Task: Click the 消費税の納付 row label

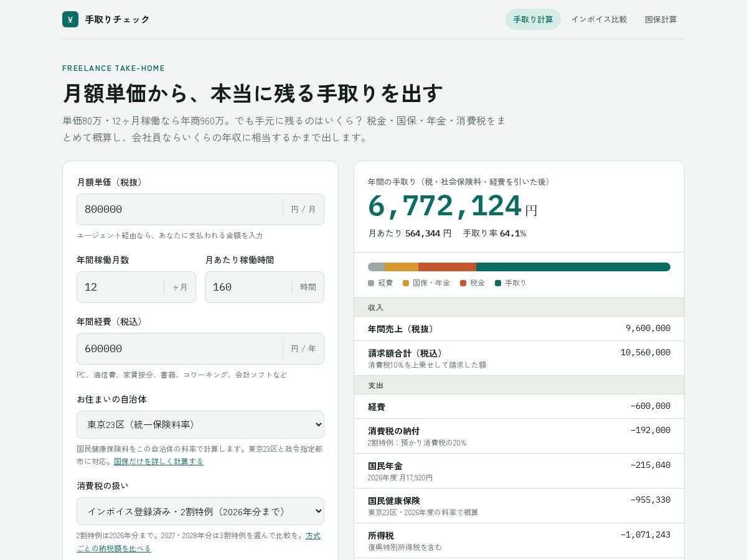Action: [393, 431]
